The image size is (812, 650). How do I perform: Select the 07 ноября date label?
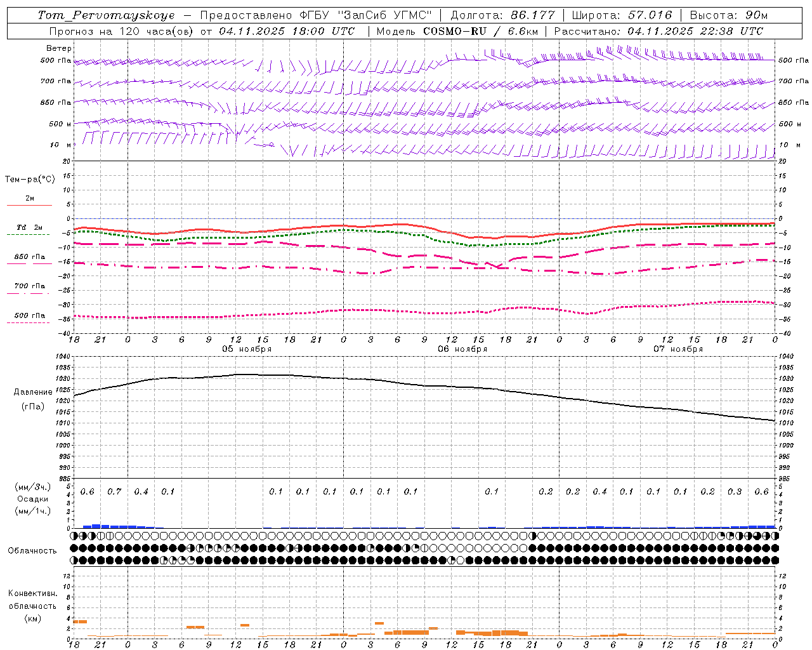(x=678, y=349)
